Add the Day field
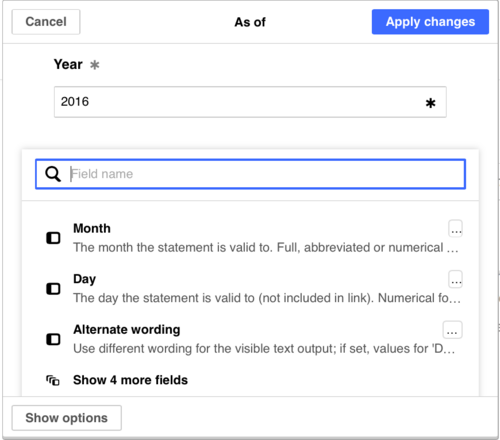 pos(250,288)
